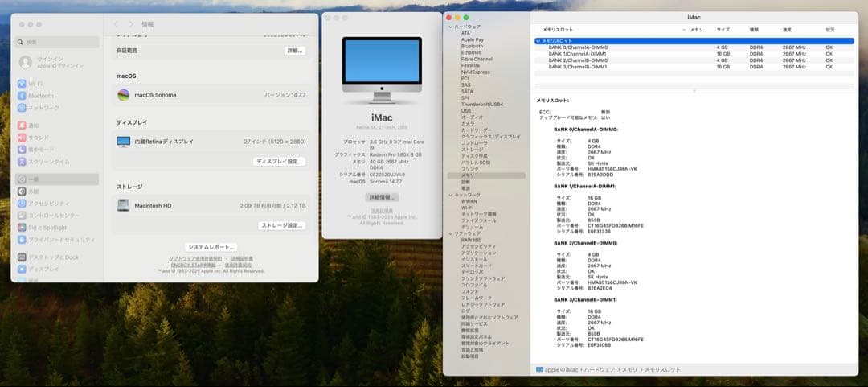Click 詳細情報... button in About window
The image size is (868, 387).
(x=382, y=197)
